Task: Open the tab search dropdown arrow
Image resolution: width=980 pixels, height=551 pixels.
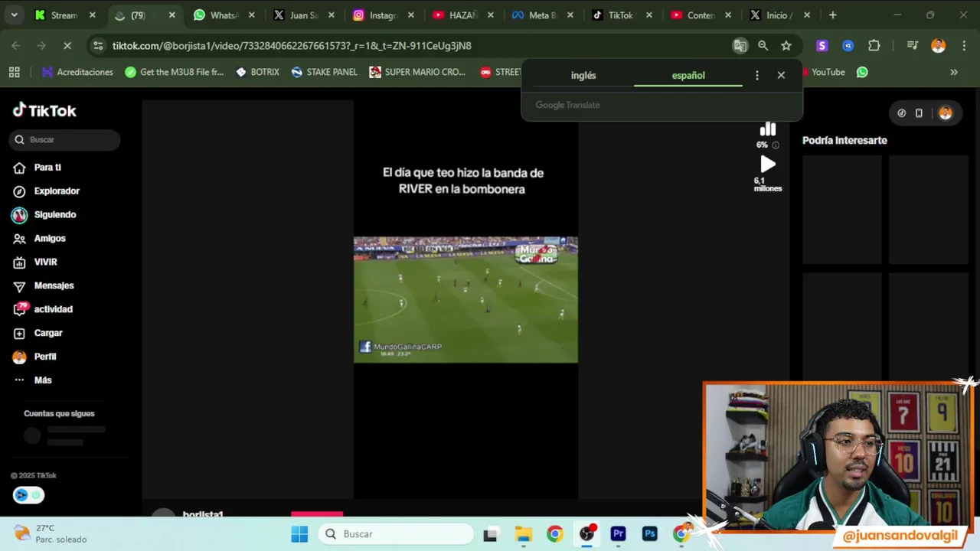Action: pyautogui.click(x=14, y=15)
